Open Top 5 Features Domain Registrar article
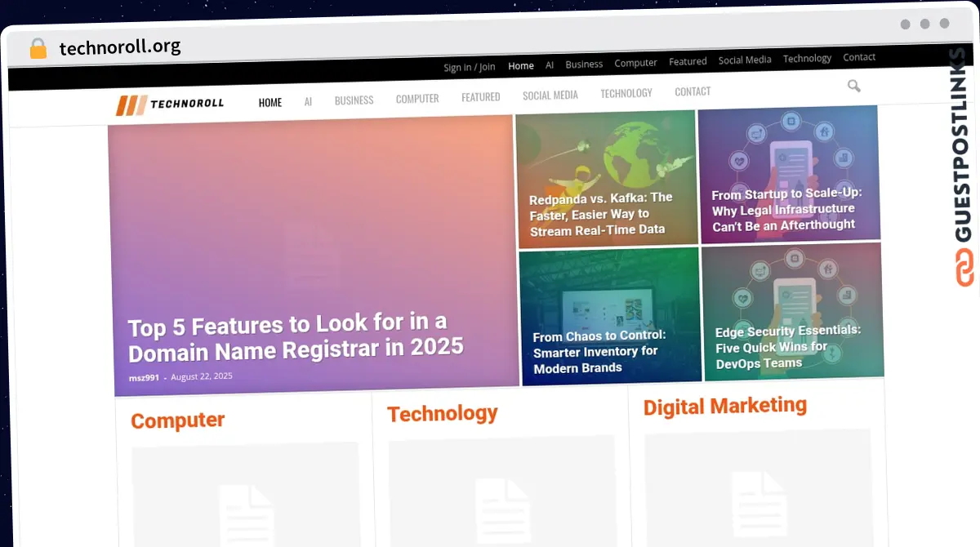The width and height of the screenshot is (980, 547). click(296, 337)
